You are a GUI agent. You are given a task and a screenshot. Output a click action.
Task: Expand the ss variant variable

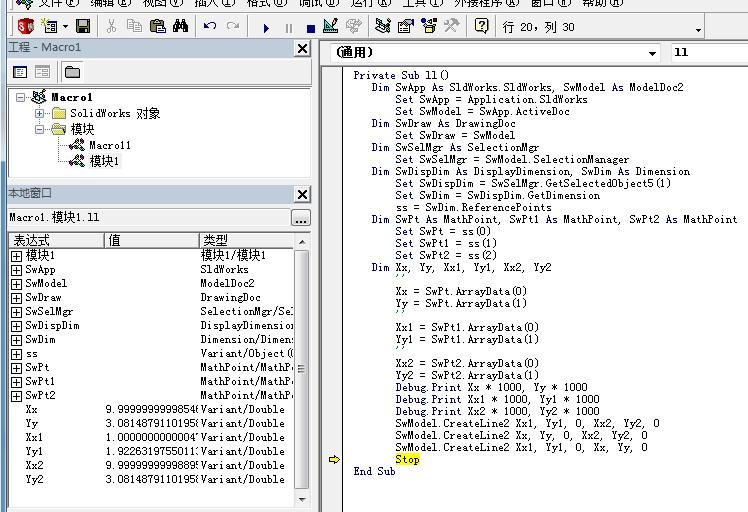click(x=16, y=354)
